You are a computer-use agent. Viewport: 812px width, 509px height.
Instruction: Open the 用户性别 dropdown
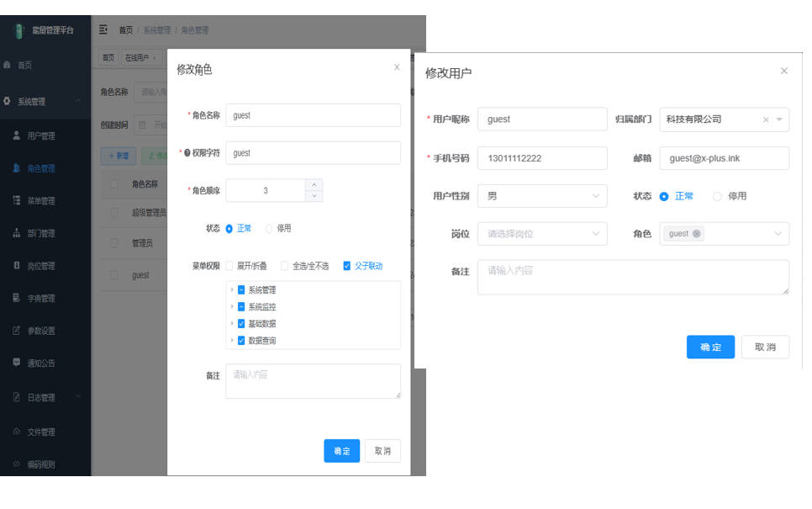click(x=541, y=196)
